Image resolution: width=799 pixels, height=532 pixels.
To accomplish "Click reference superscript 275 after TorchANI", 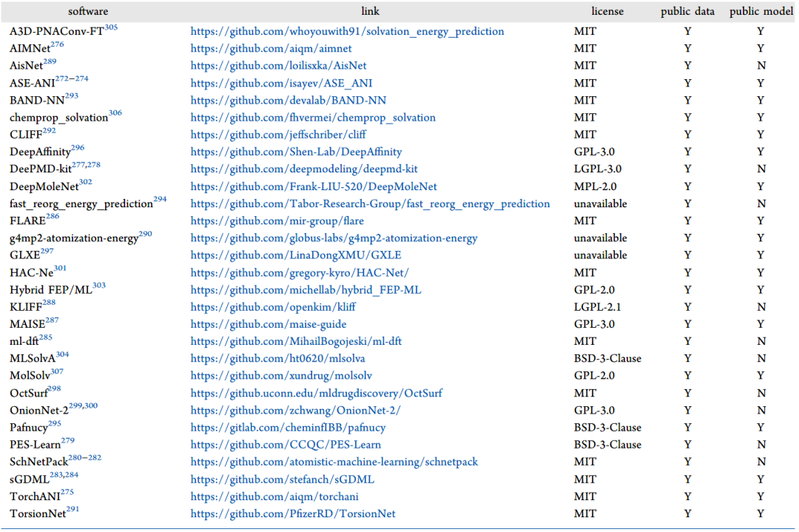I will point(67,492).
